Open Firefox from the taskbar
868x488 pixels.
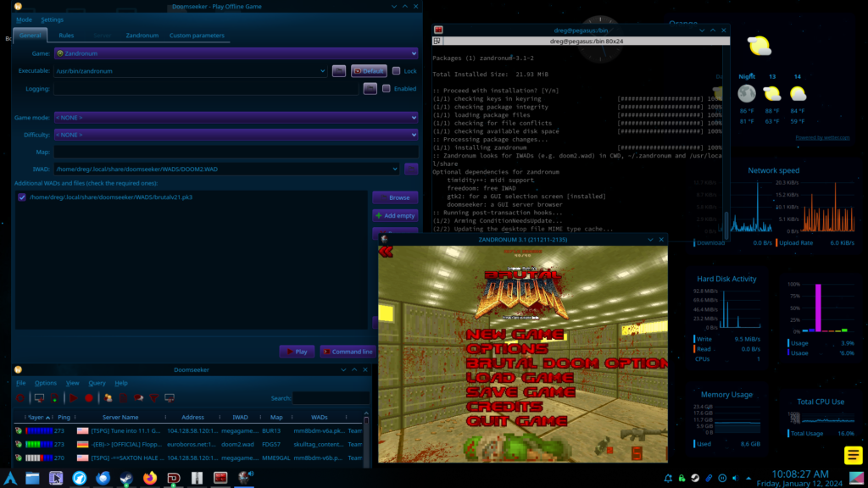(x=149, y=478)
